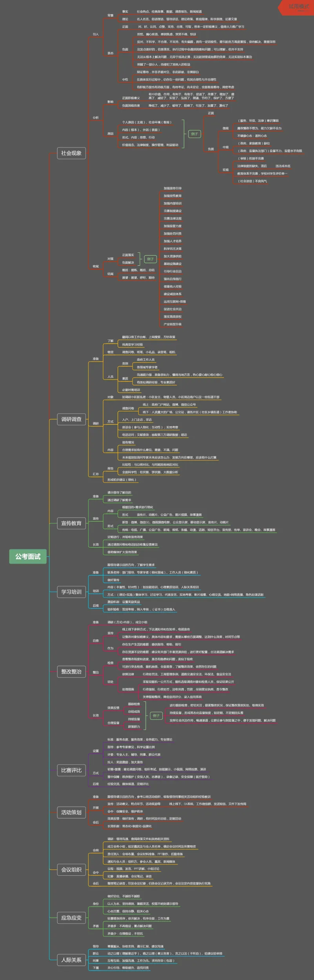
Task: Select the 应急应变 topic node
Action: coord(71,918)
